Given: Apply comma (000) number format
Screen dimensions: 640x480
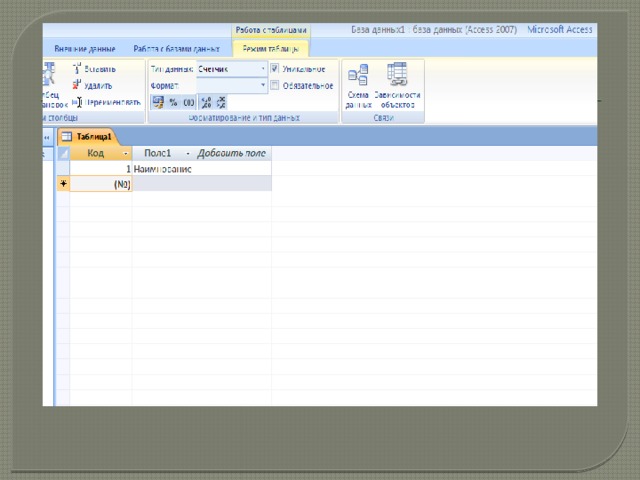Looking at the screenshot, I should [x=189, y=102].
